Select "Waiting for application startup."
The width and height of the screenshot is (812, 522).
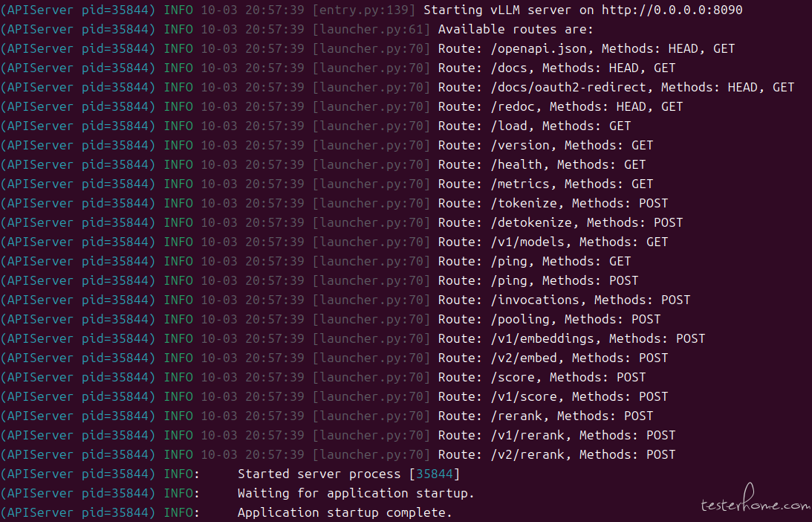(357, 494)
